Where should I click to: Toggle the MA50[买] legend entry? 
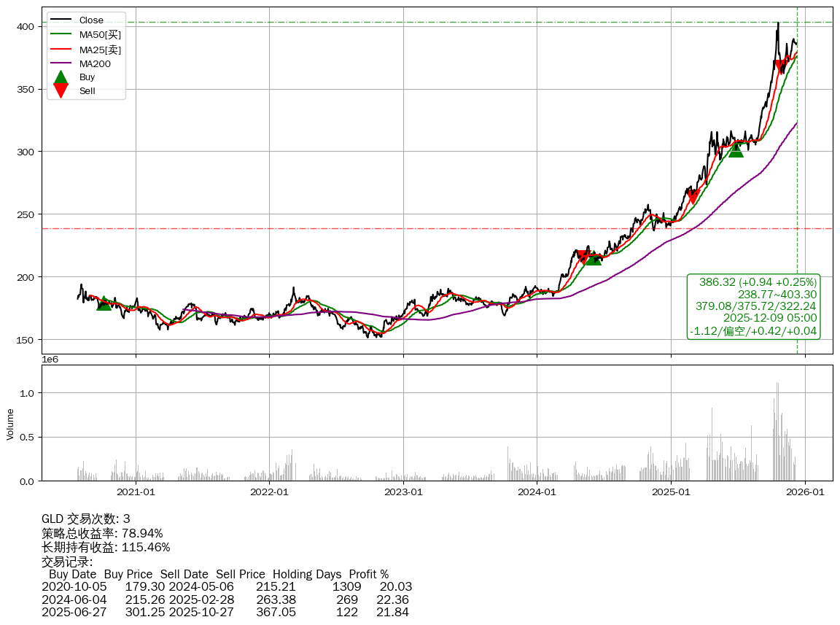pyautogui.click(x=99, y=34)
